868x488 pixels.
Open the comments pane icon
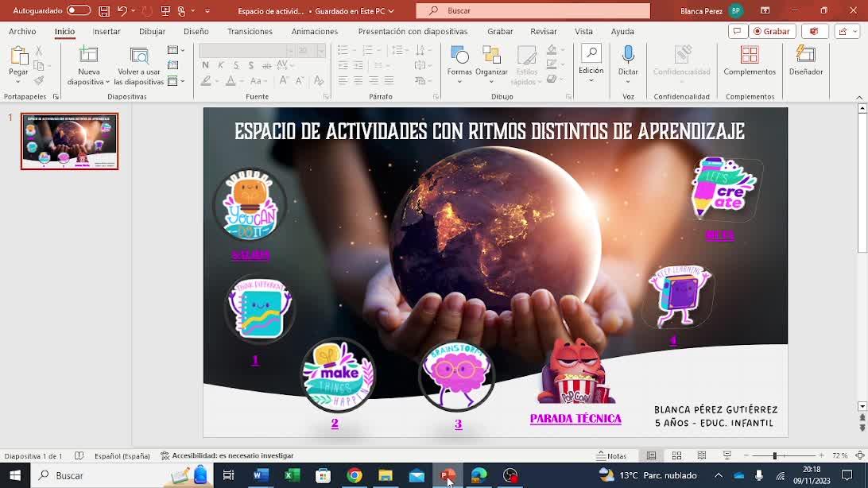pyautogui.click(x=737, y=32)
